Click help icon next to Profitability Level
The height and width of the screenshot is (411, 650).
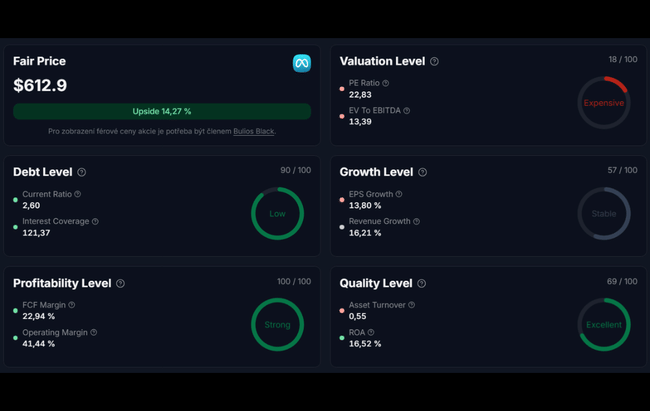(120, 283)
